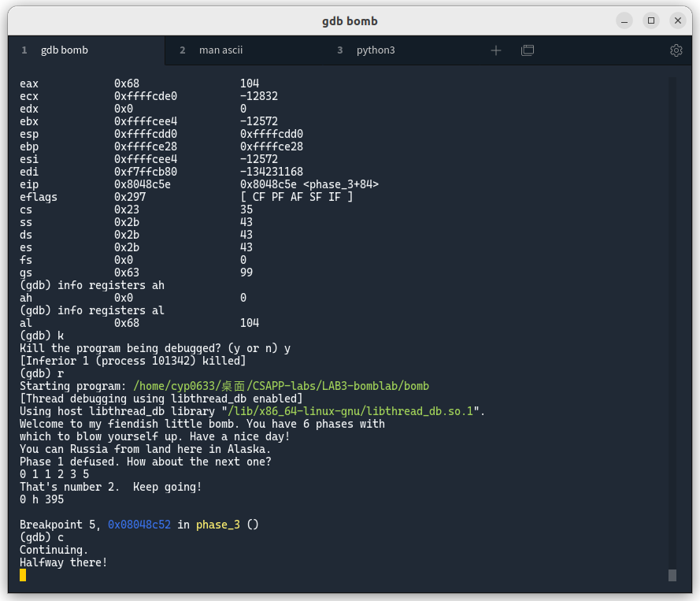The width and height of the screenshot is (700, 601).
Task: Click the eip value <phase_3+84>
Action: point(341,184)
